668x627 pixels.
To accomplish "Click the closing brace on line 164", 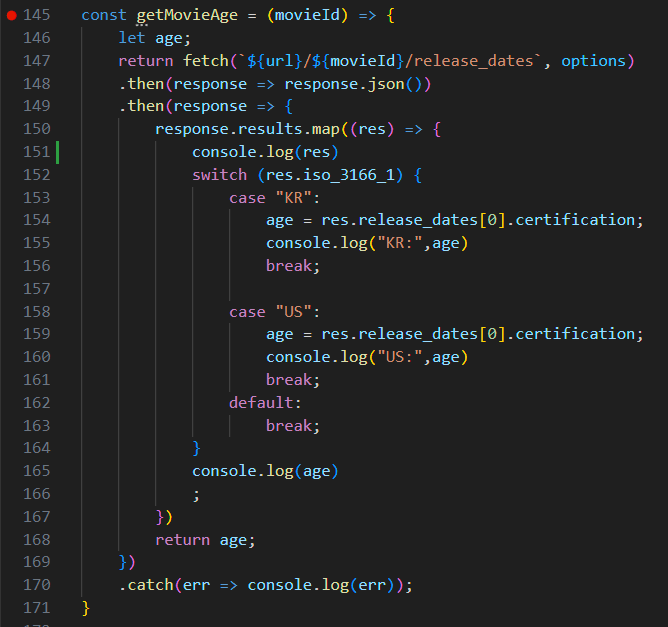I will click(196, 449).
